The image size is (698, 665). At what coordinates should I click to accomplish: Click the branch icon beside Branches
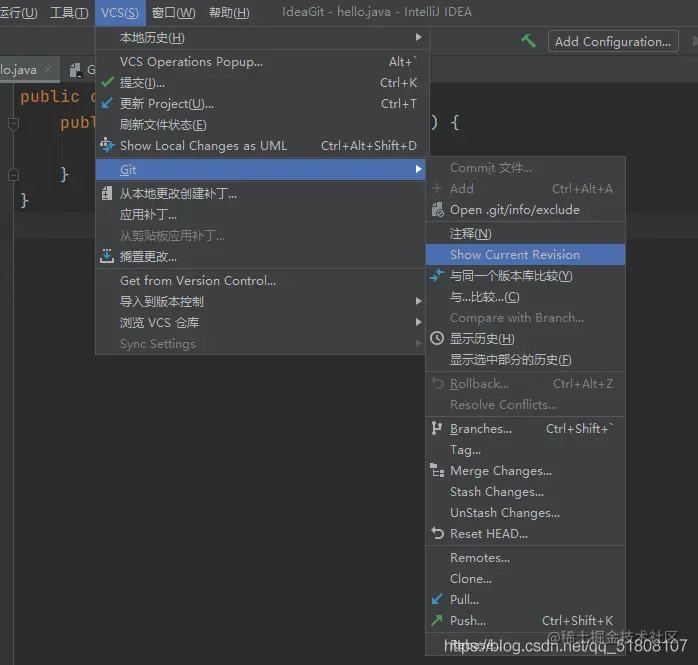(x=437, y=428)
